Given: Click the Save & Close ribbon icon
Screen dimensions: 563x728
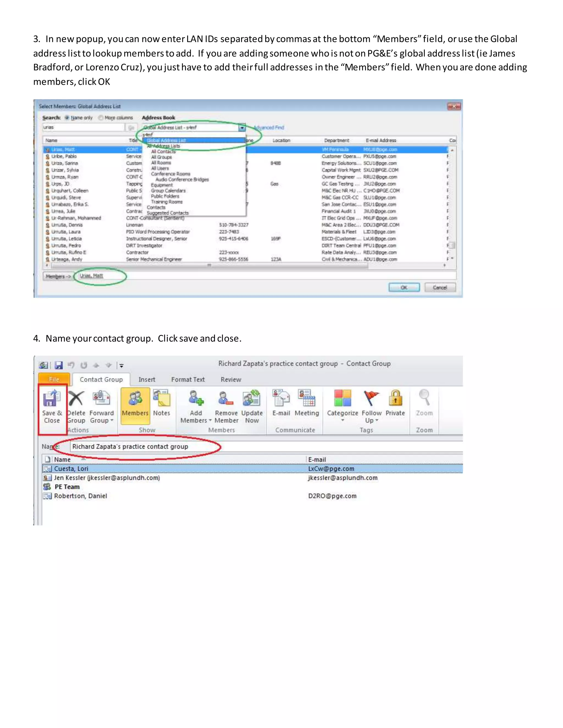Looking at the screenshot, I should click(52, 398).
